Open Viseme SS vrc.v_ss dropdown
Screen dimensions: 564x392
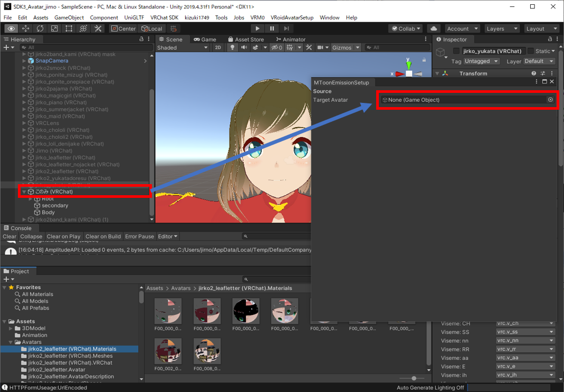point(525,332)
